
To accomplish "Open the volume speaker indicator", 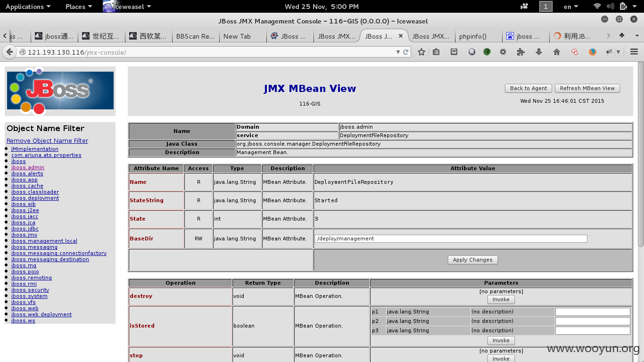I will click(611, 7).
